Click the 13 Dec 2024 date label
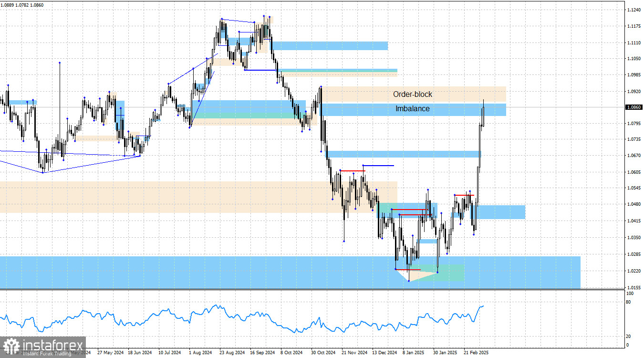Screen dimensions: 644x358 pos(385,353)
